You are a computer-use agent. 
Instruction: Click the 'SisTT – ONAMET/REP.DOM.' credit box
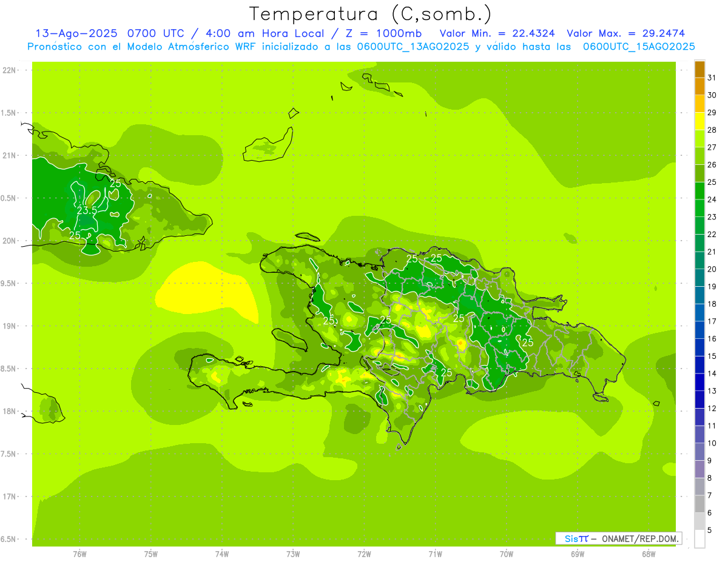pyautogui.click(x=618, y=538)
